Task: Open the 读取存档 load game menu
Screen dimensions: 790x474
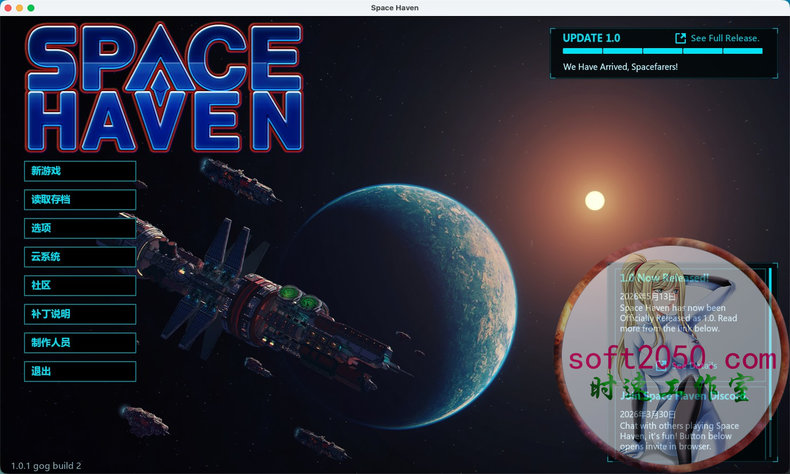Action: point(80,200)
